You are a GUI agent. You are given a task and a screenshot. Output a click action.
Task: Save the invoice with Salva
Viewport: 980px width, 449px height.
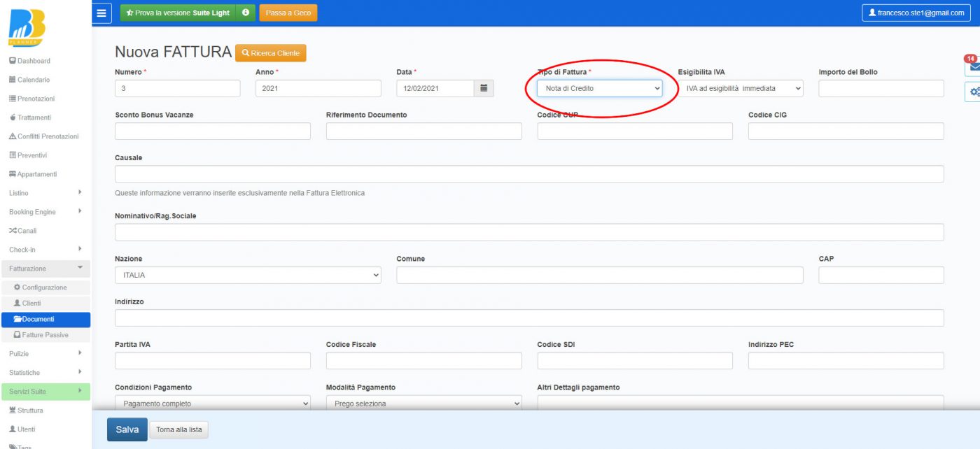click(x=127, y=429)
